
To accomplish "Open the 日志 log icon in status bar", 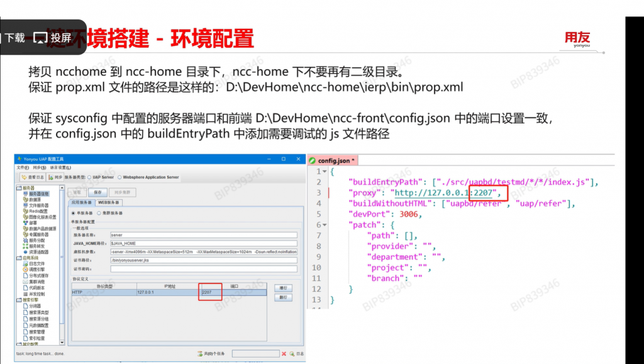I will tap(293, 354).
